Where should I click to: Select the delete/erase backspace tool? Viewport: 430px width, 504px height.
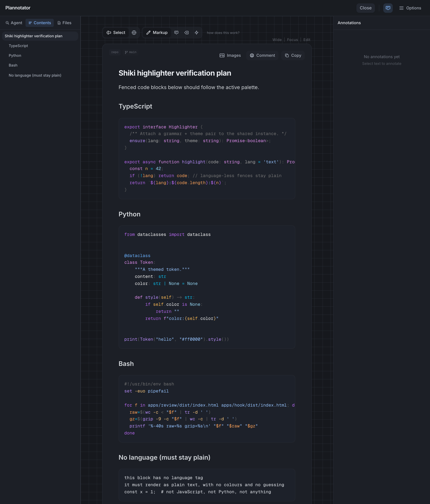(187, 33)
